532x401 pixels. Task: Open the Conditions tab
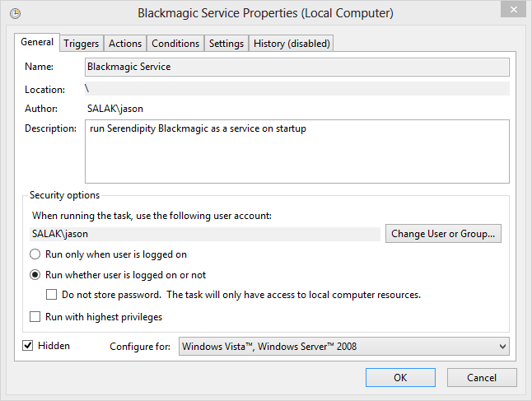coord(175,44)
